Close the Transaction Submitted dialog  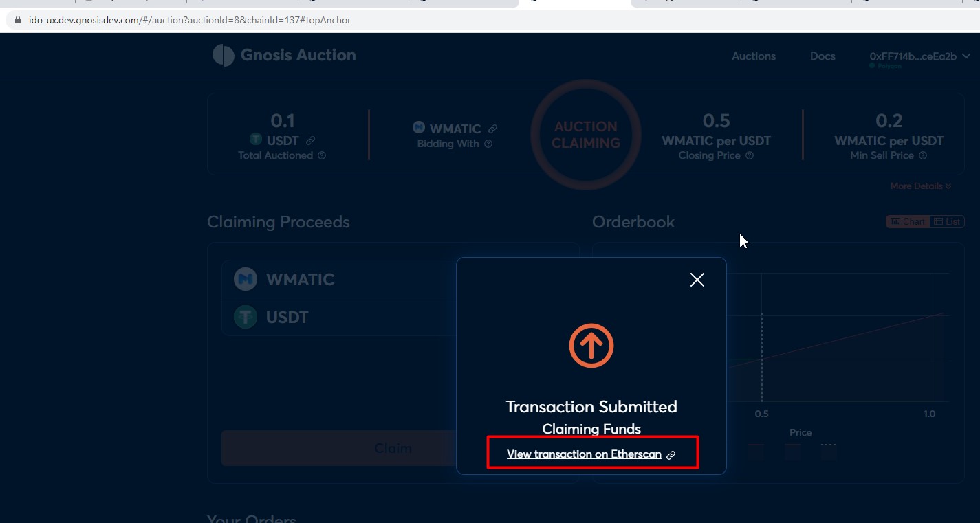697,280
